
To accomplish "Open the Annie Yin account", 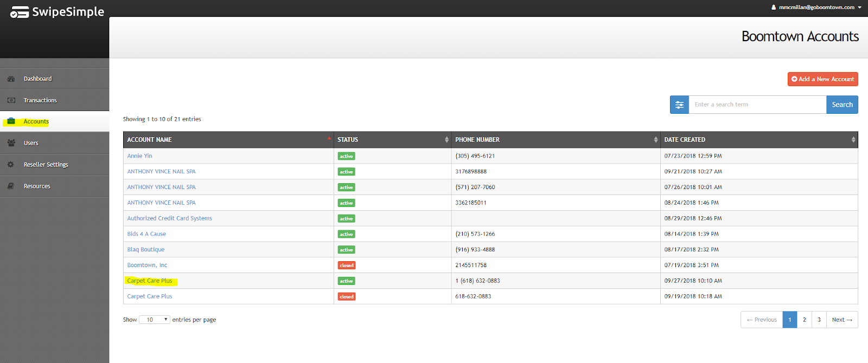I will point(139,156).
